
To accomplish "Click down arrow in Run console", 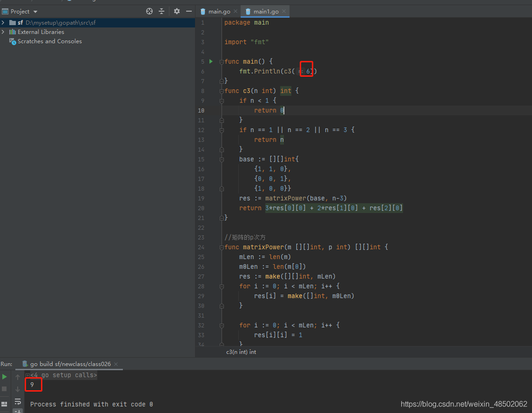I will tap(18, 389).
